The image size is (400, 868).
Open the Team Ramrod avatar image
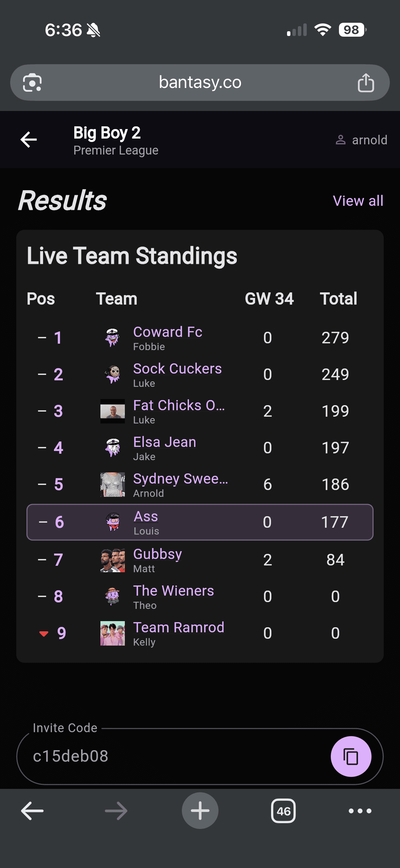point(112,633)
